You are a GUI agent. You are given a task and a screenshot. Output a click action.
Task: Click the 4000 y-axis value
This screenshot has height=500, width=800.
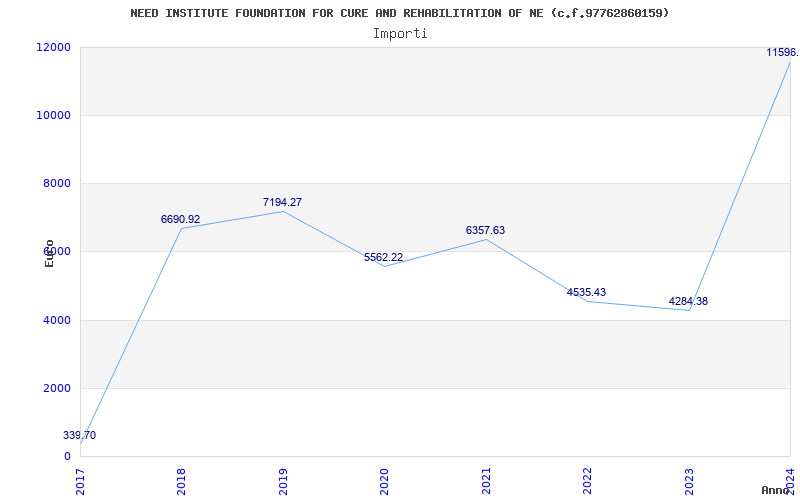(56, 320)
